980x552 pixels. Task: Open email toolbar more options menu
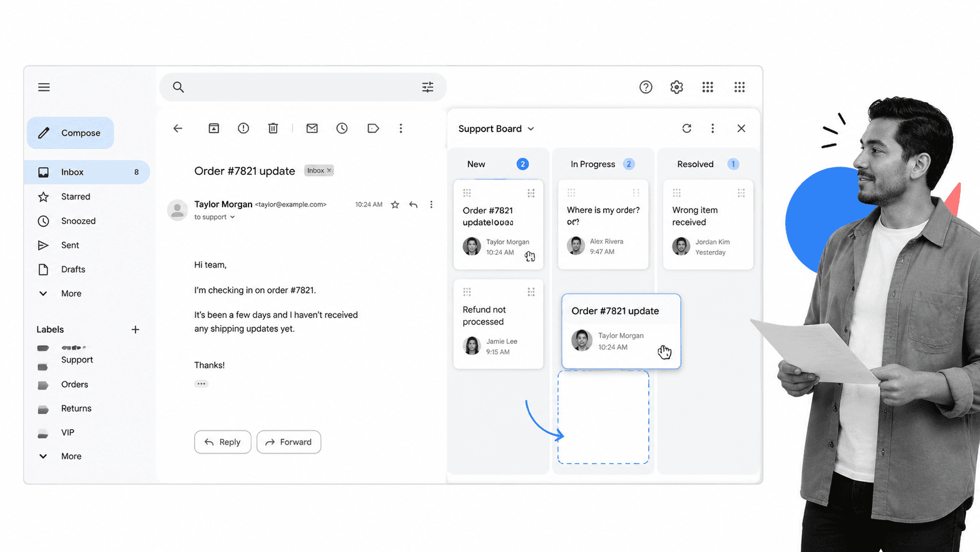pos(401,128)
